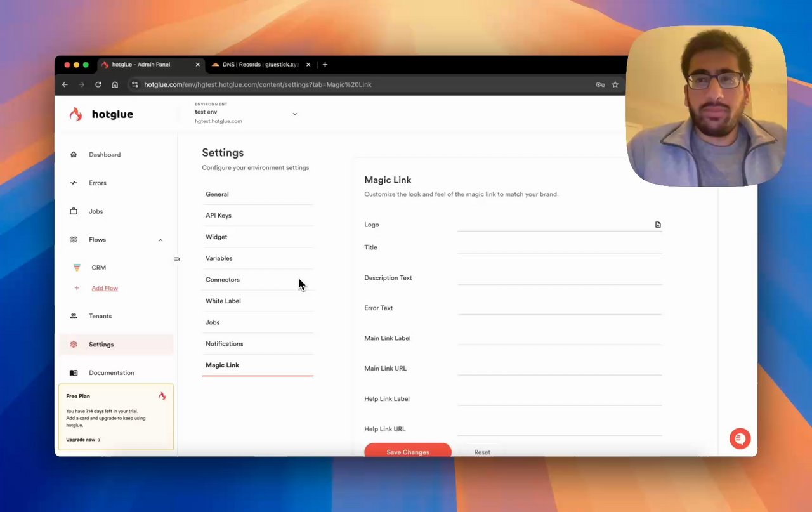Open the Jobs settings tab
The width and height of the screenshot is (812, 512).
258,322
